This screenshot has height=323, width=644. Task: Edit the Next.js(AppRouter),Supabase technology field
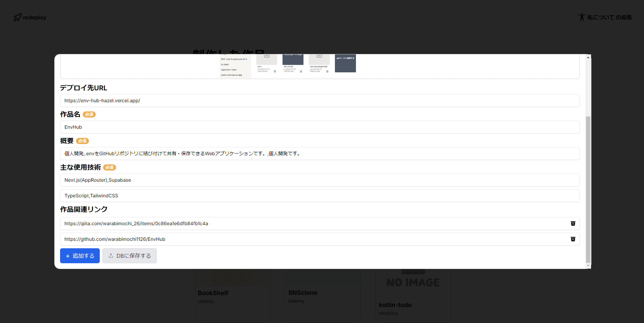[320, 180]
